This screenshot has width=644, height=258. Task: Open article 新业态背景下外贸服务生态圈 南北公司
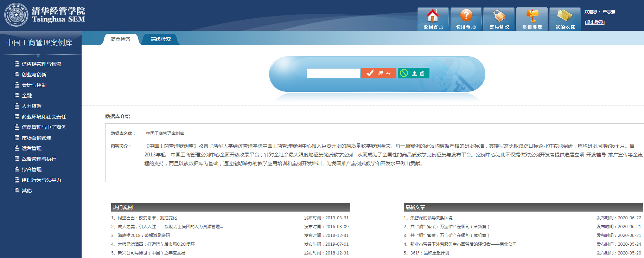463,244
